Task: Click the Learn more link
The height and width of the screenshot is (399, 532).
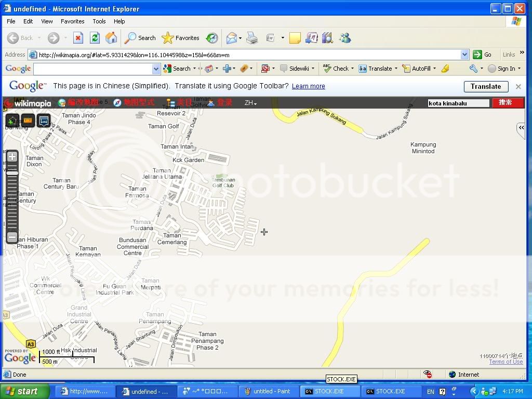Action: tap(308, 86)
